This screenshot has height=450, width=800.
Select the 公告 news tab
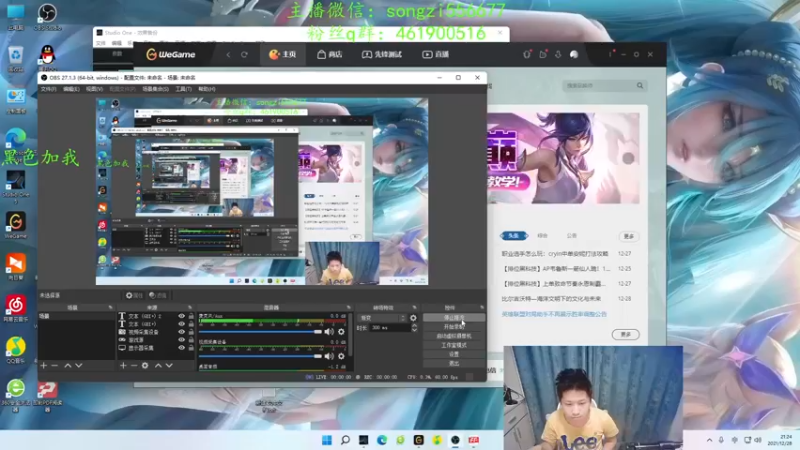pos(571,236)
